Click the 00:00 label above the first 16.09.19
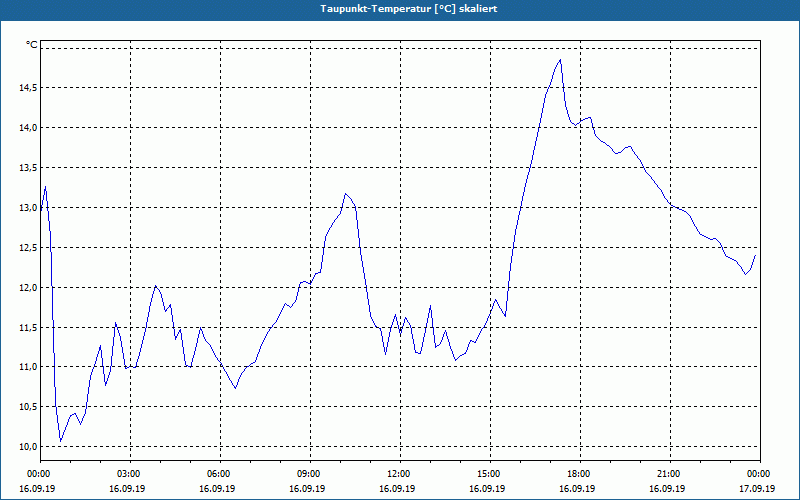 point(41,474)
